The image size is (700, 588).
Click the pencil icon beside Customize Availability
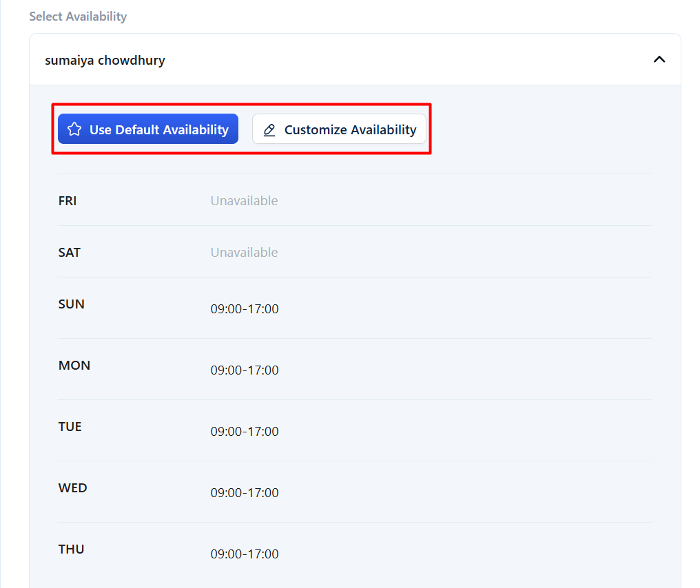click(269, 130)
